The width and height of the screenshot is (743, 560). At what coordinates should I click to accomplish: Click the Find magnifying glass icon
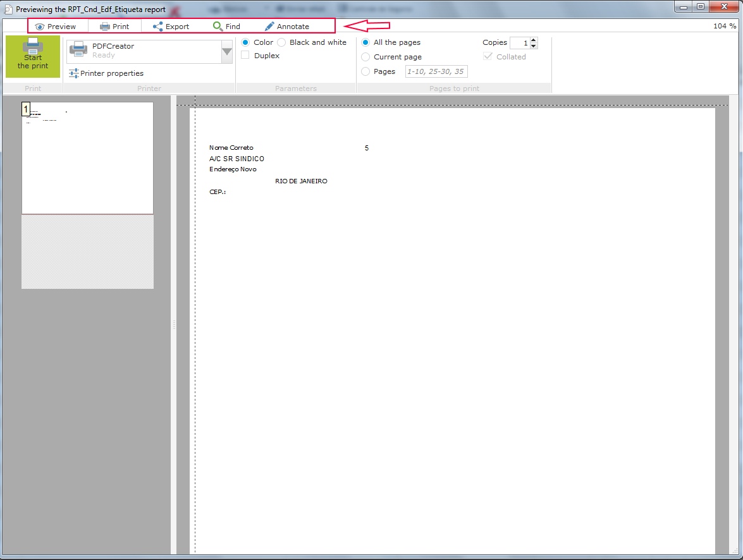(x=218, y=27)
